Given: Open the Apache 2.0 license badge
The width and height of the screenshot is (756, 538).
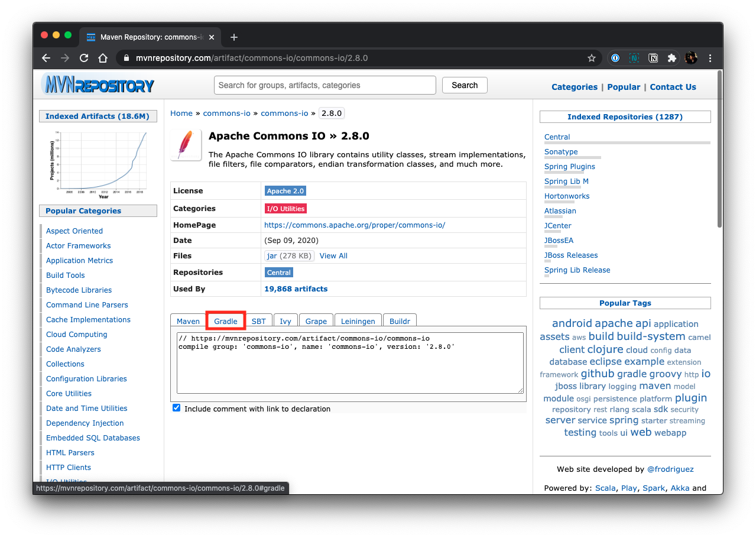Looking at the screenshot, I should pyautogui.click(x=285, y=191).
